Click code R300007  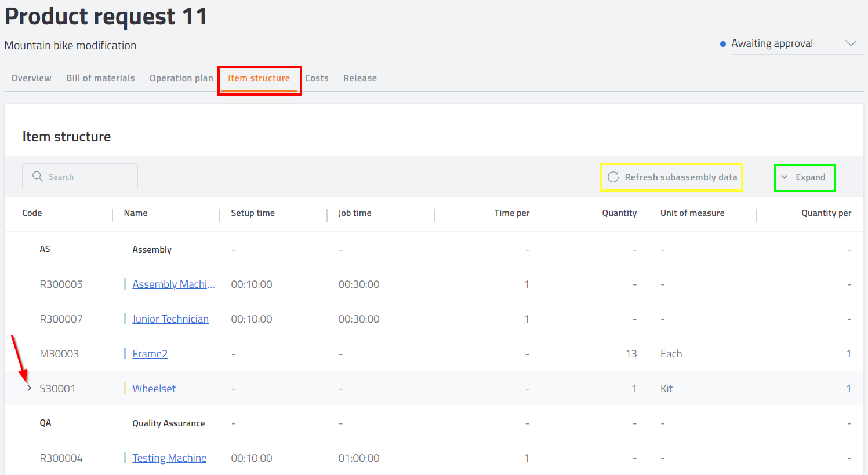[x=61, y=319]
